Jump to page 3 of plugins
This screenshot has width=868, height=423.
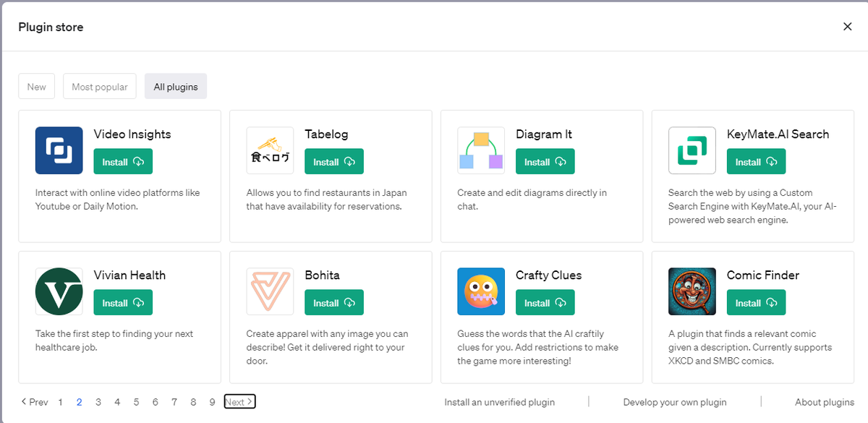click(98, 402)
